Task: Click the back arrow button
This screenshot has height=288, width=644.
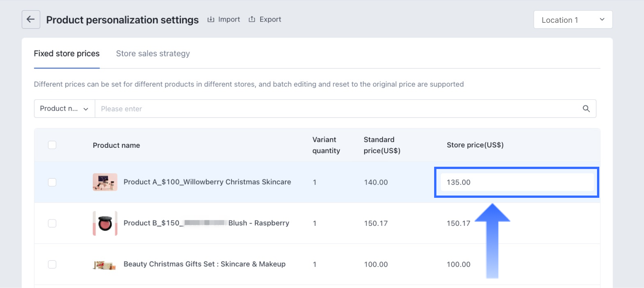Action: tap(31, 20)
